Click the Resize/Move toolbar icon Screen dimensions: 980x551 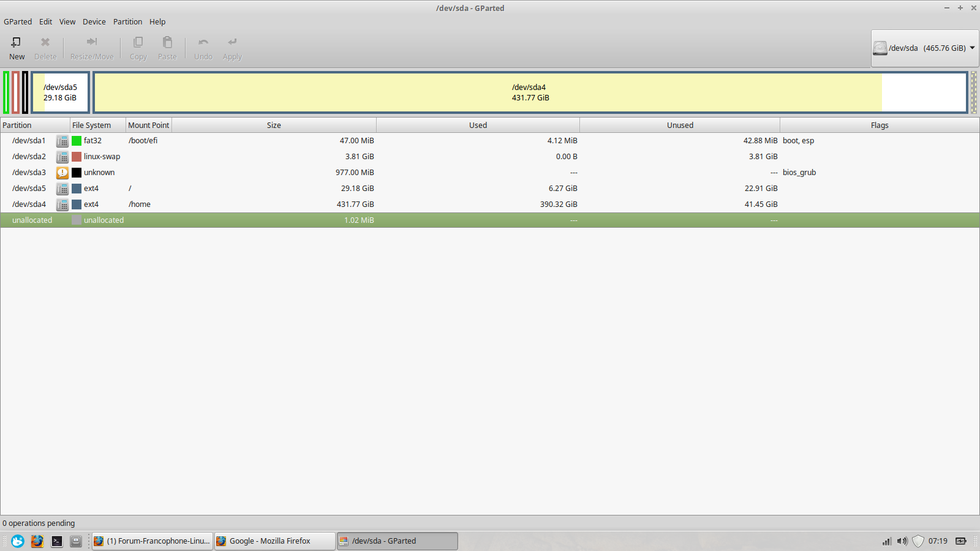point(92,42)
